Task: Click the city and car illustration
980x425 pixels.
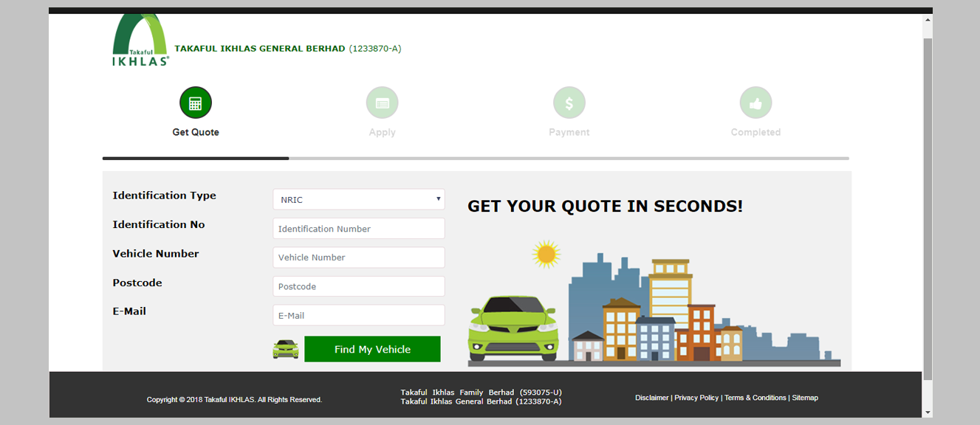Action: point(654,303)
